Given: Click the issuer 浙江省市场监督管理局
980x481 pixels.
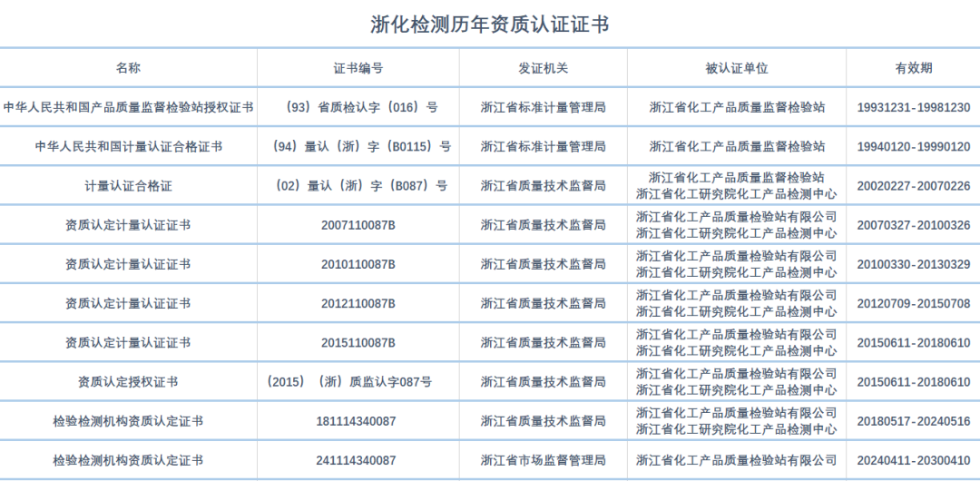Looking at the screenshot, I should pos(543,460).
